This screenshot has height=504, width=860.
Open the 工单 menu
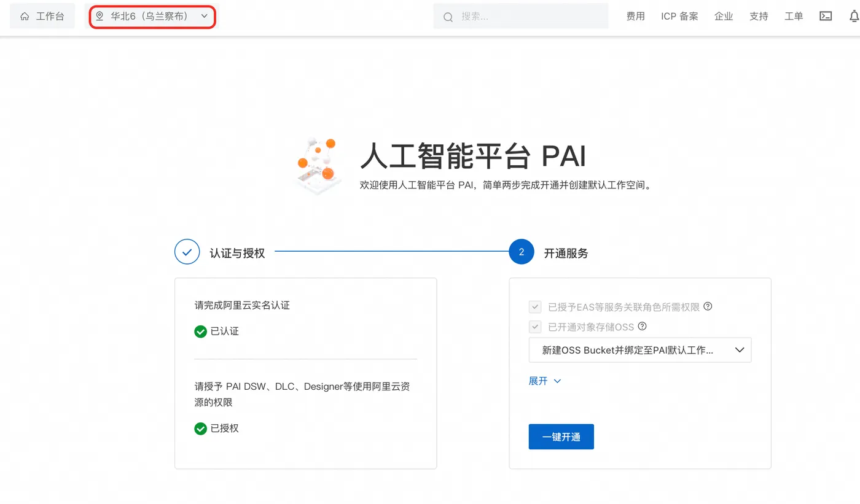tap(794, 17)
